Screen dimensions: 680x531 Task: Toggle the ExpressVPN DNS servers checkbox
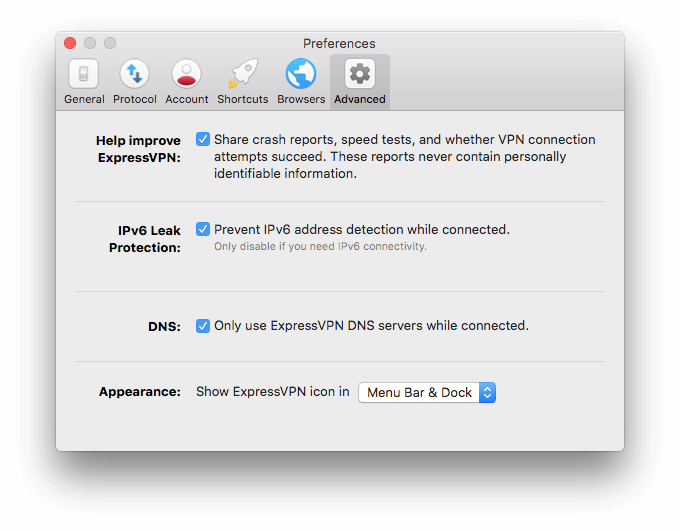coord(203,326)
